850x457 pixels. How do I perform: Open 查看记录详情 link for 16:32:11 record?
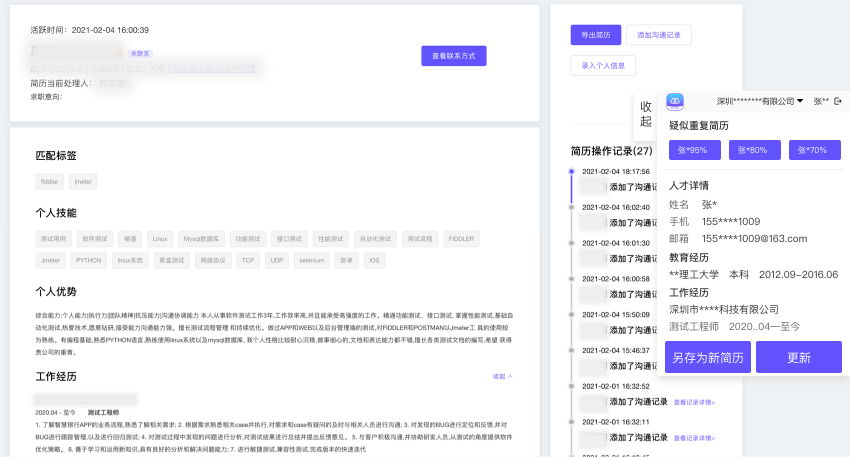coord(694,437)
